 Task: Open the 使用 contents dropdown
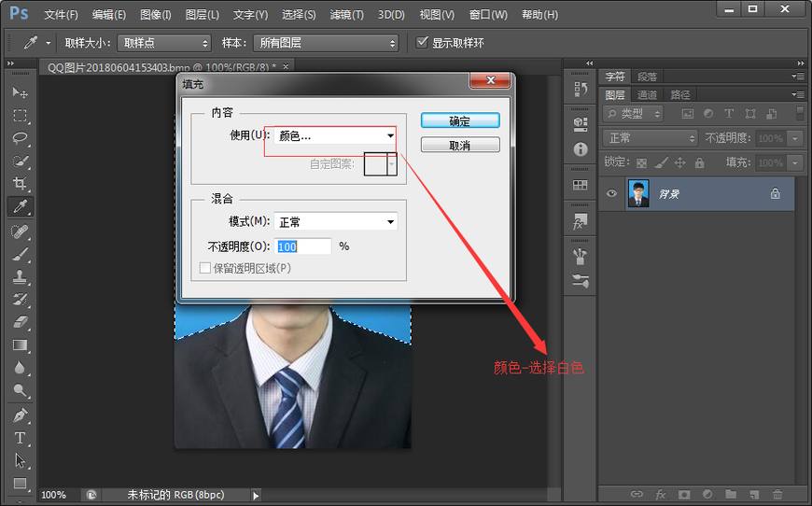tap(336, 136)
